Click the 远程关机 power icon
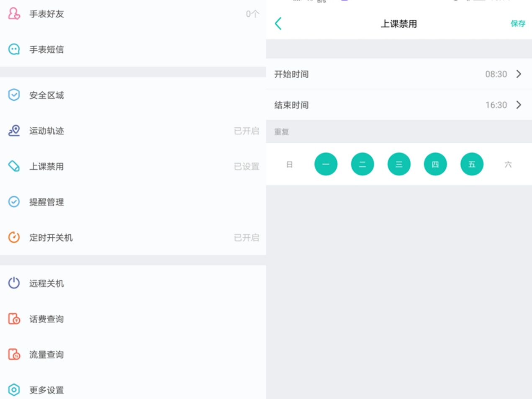Image resolution: width=532 pixels, height=399 pixels. pyautogui.click(x=13, y=283)
